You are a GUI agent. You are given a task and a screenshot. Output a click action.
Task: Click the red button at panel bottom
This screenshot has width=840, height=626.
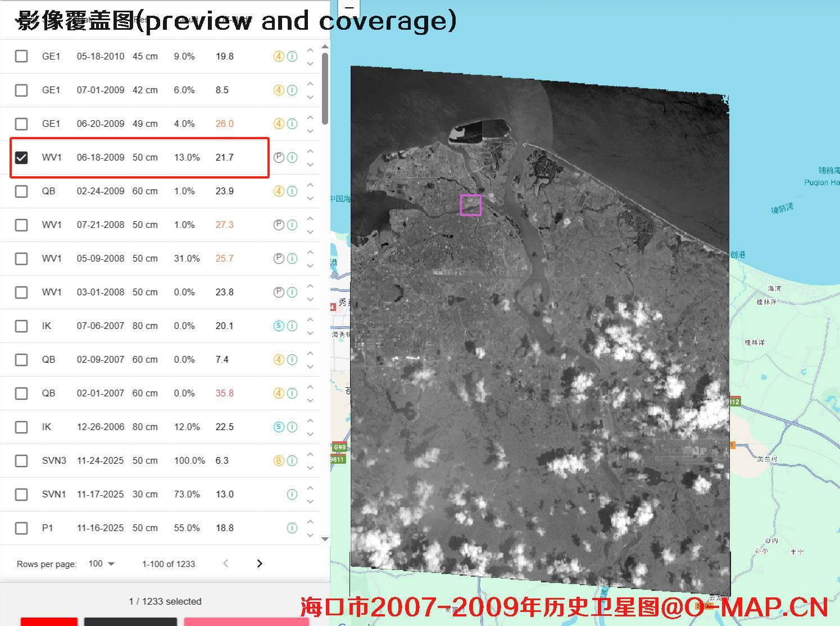pos(49,622)
